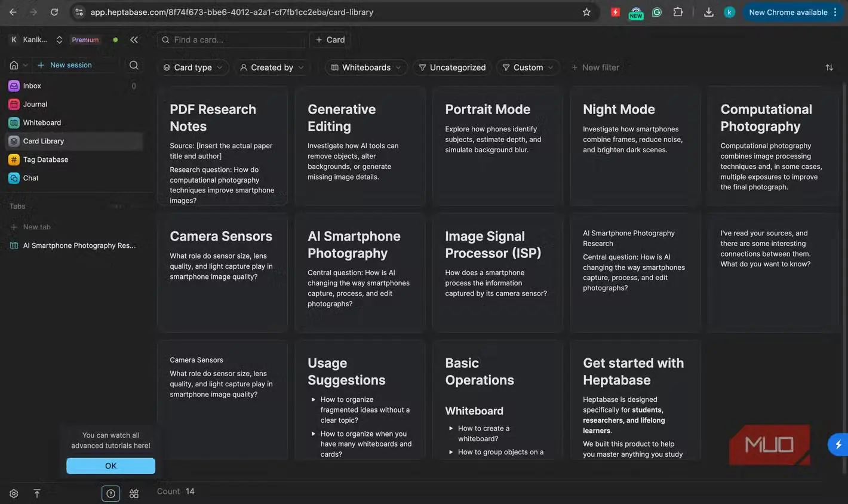Click the home icon in sidebar

coord(14,65)
